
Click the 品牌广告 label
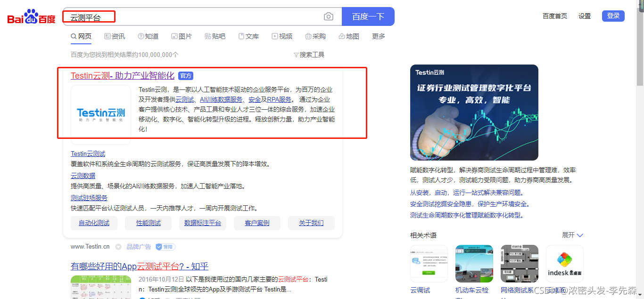[x=139, y=246]
